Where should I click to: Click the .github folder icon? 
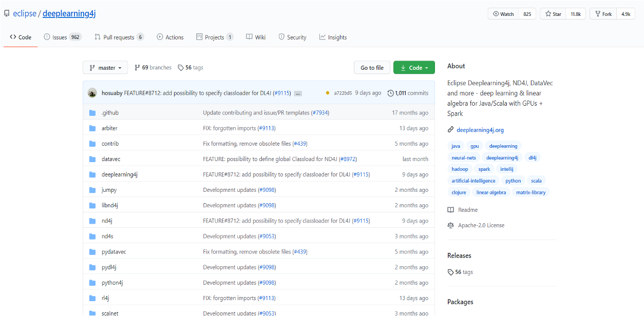tap(92, 113)
